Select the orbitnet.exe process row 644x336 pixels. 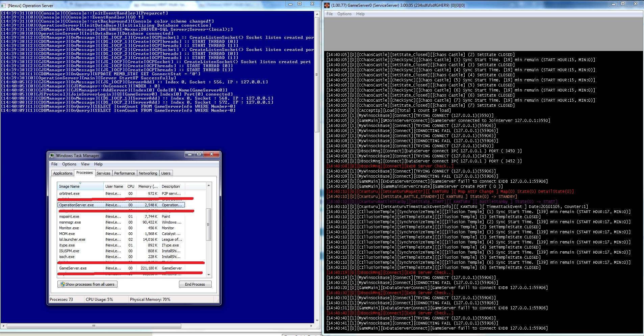pyautogui.click(x=121, y=193)
